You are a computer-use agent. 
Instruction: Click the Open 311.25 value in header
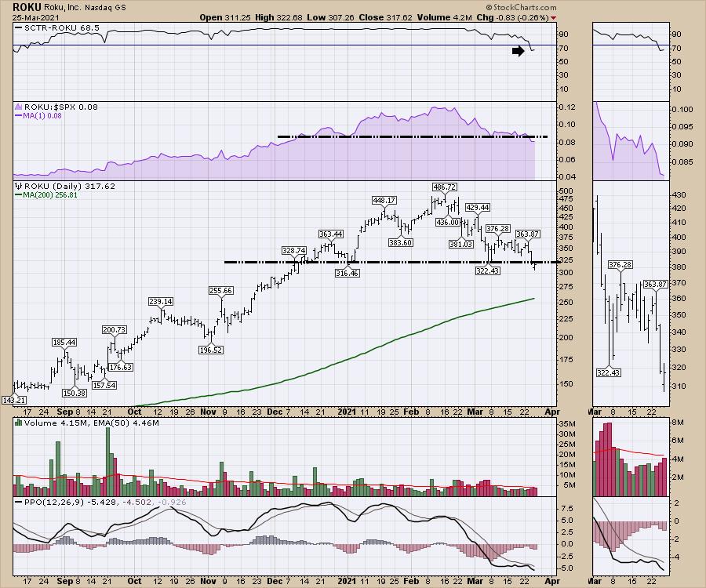coord(225,17)
